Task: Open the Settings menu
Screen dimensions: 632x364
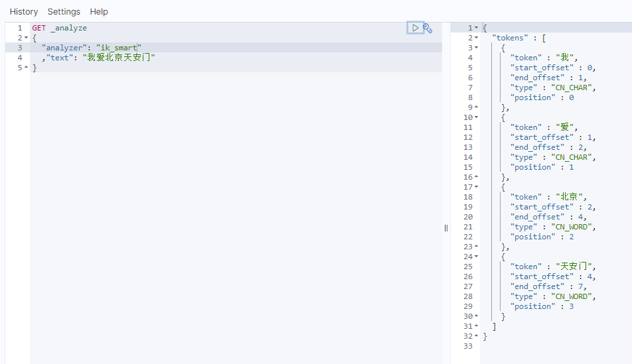Action: [x=64, y=11]
